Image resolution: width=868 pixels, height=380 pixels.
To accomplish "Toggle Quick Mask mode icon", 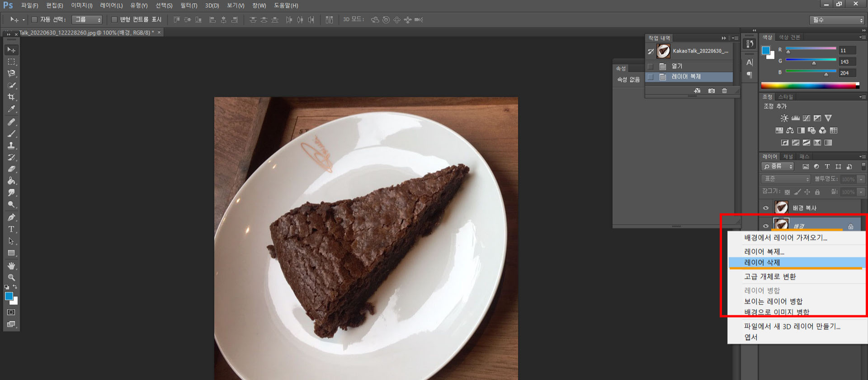I will click(11, 312).
